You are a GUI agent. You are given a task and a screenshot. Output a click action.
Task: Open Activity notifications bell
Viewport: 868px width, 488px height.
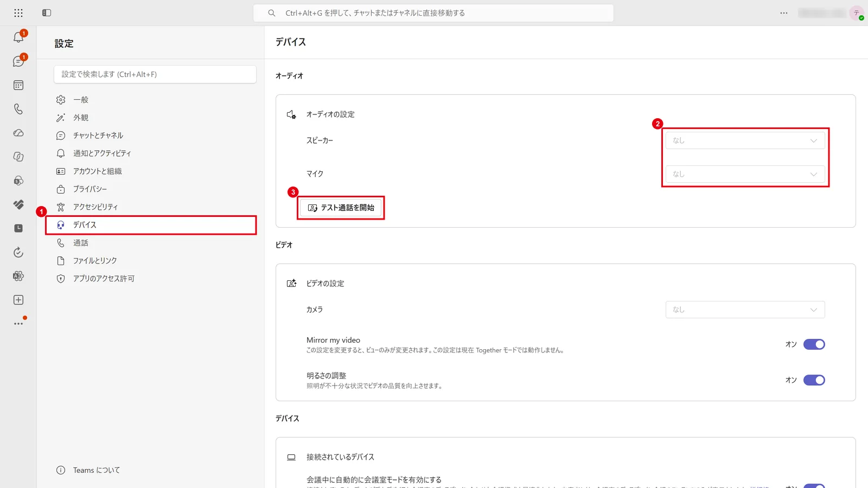coord(18,37)
